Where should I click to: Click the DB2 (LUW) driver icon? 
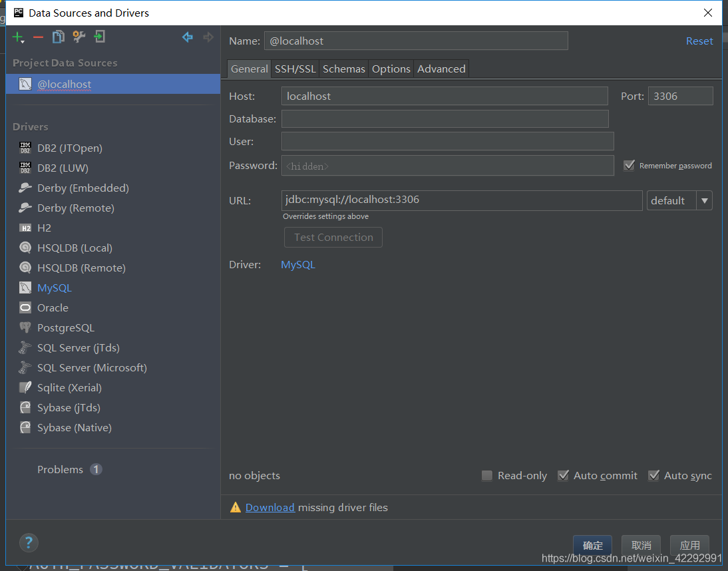(25, 168)
